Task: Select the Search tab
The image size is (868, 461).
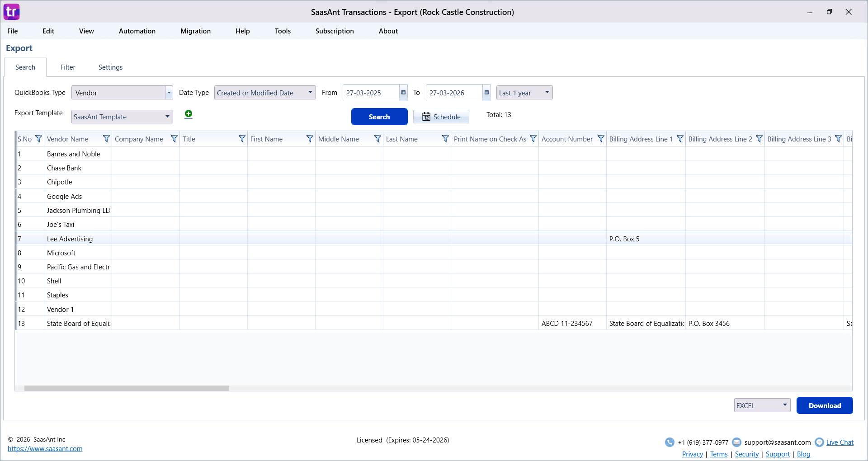Action: point(25,67)
